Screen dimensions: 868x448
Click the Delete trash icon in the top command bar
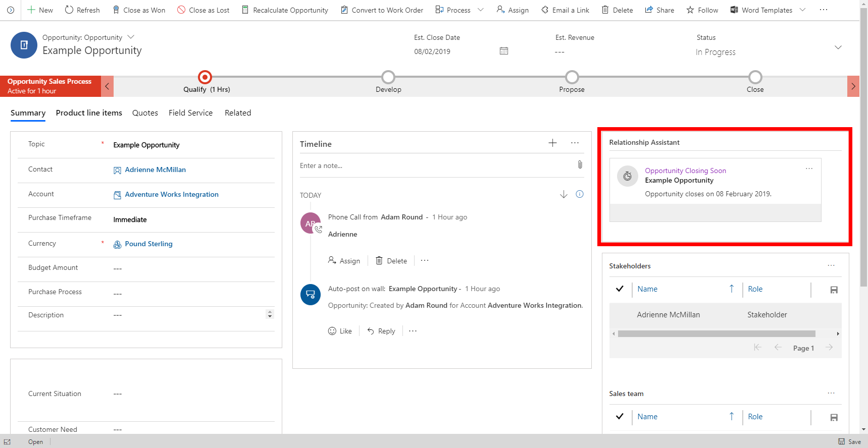pos(605,10)
